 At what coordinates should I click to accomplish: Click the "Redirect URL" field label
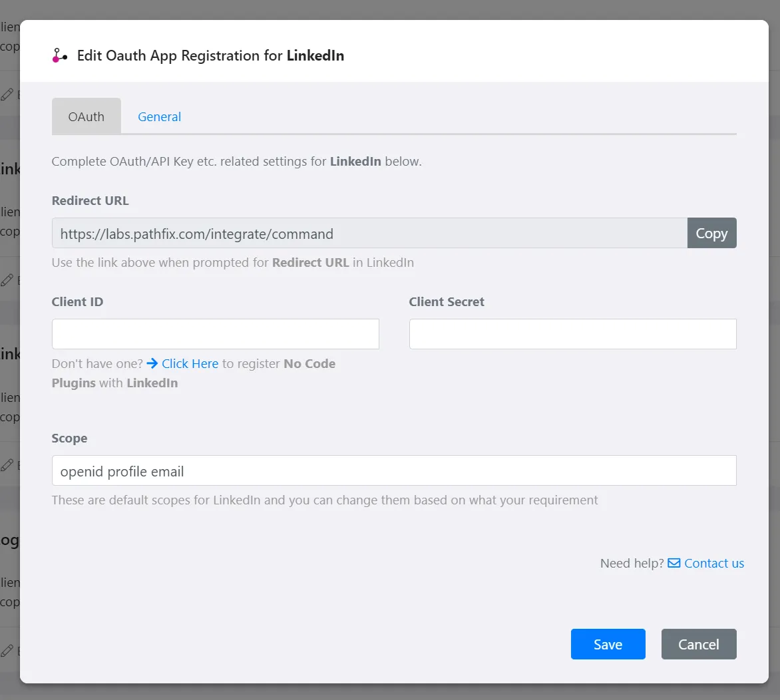click(90, 200)
